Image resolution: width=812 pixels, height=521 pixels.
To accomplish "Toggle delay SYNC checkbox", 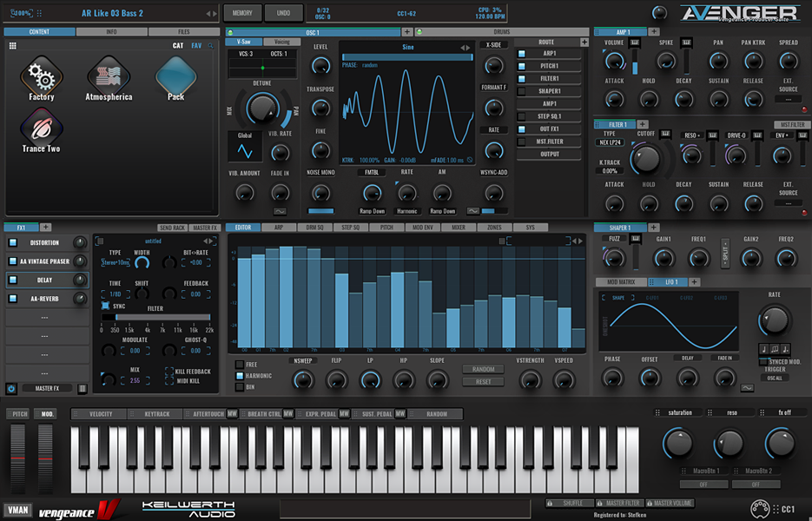I will point(105,306).
